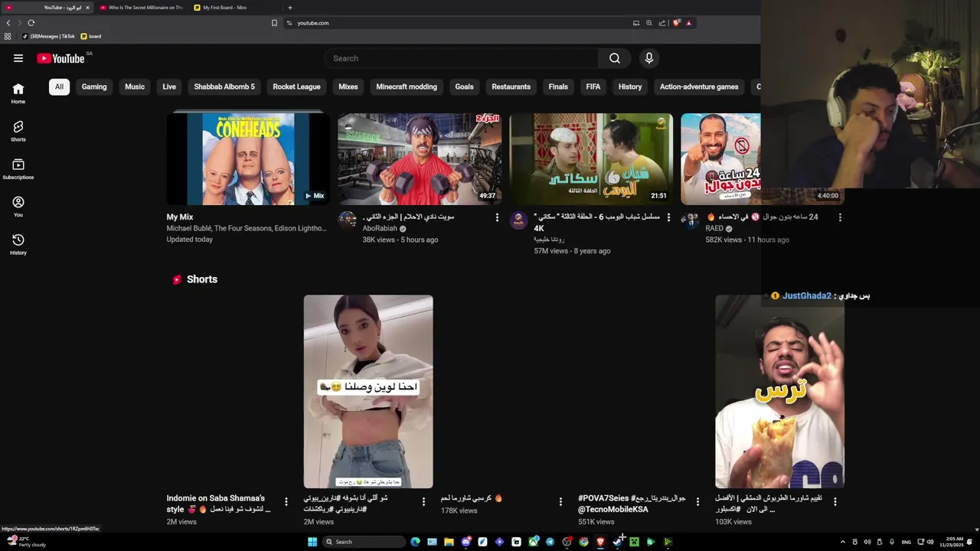Play the 49:37 gym video thumbnail

[420, 158]
